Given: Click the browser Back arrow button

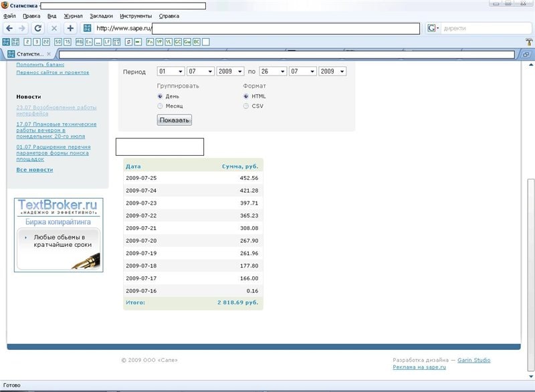Looking at the screenshot, I should (x=9, y=28).
